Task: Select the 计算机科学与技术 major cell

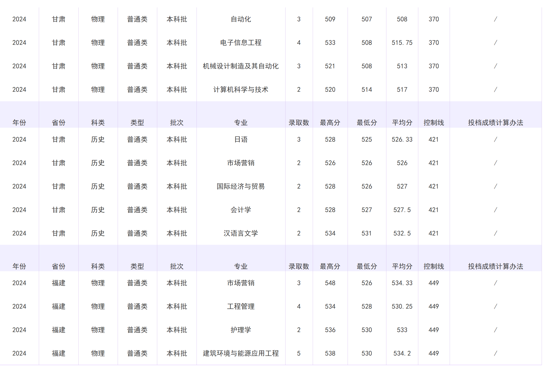Action: (x=241, y=90)
